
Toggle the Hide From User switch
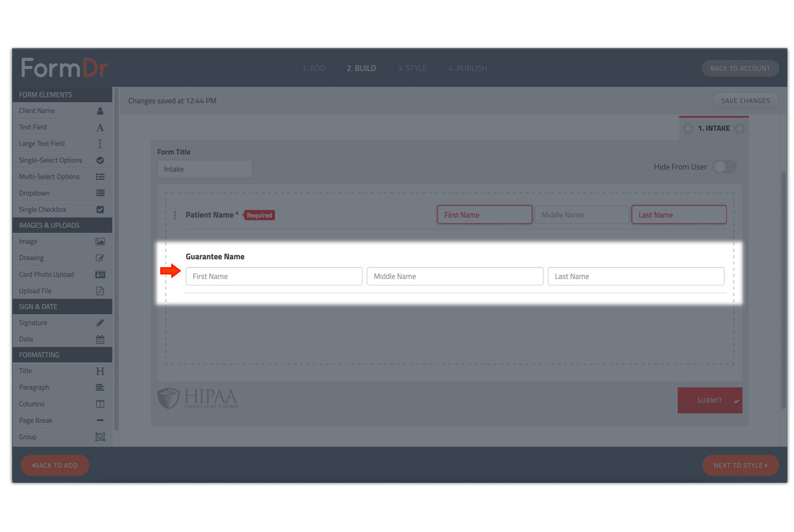pyautogui.click(x=724, y=167)
